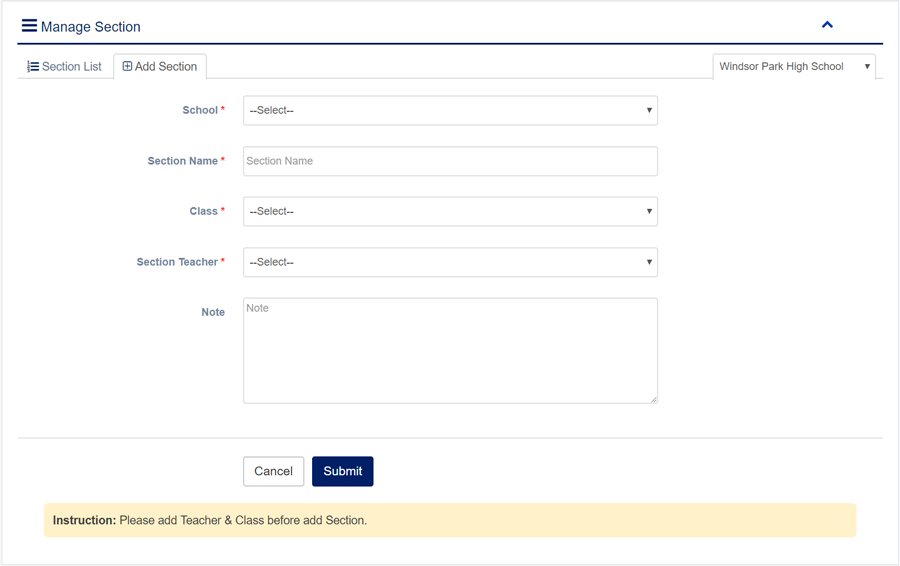Image resolution: width=900 pixels, height=566 pixels.
Task: Collapse the Manage Section panel with the chevron
Action: 827,25
